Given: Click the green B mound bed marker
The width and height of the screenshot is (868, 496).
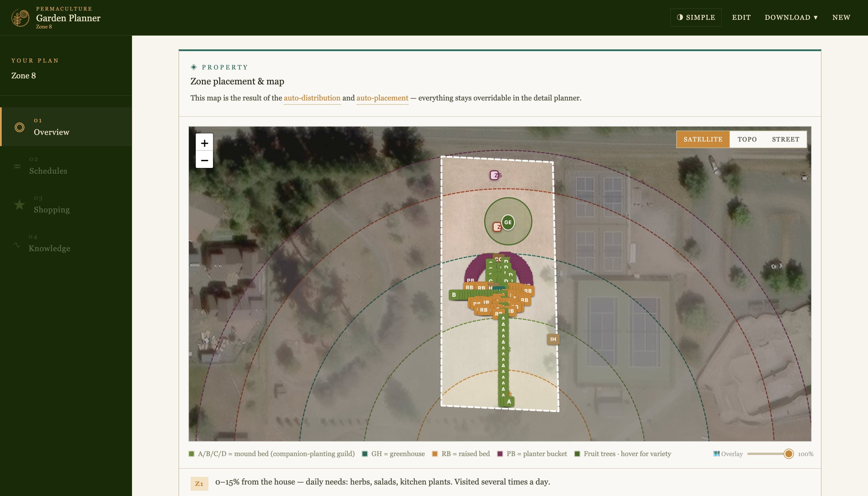Looking at the screenshot, I should [454, 295].
